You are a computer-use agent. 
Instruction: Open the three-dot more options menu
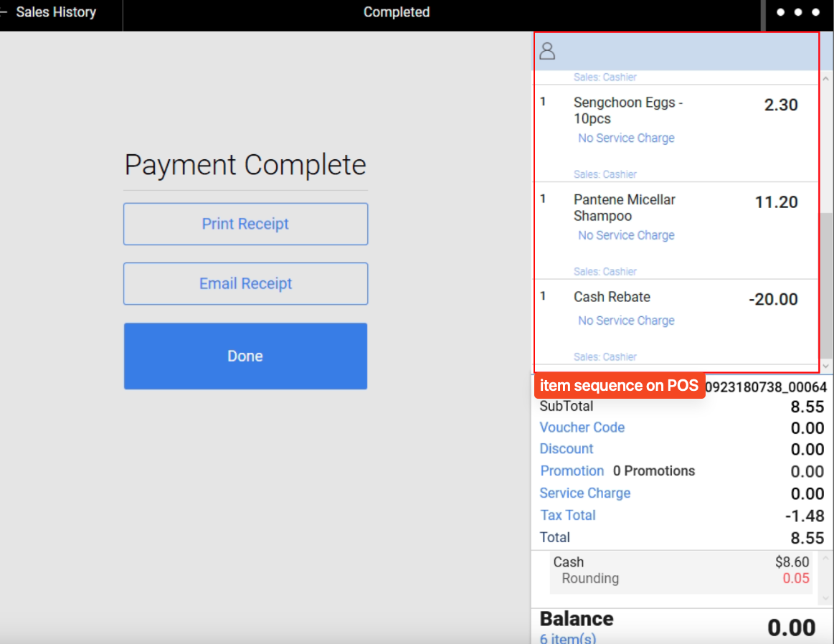click(x=797, y=13)
